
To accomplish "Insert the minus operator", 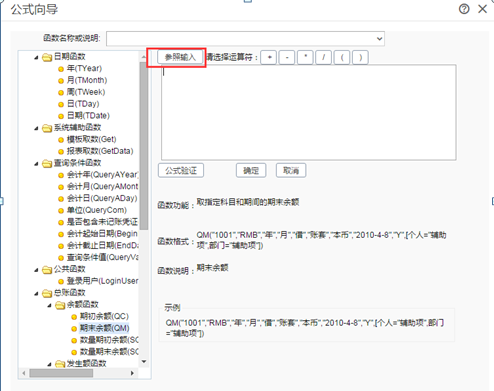I will tap(287, 57).
